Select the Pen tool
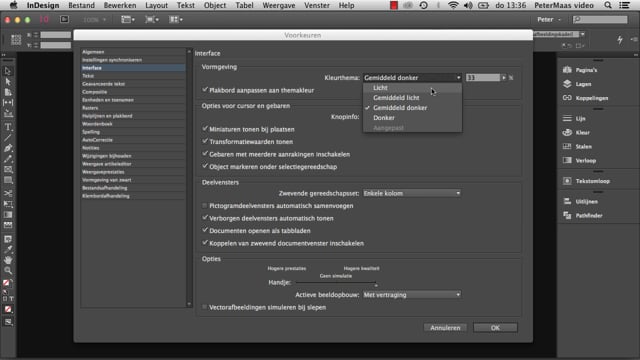This screenshot has height=360, width=640. click(8, 148)
